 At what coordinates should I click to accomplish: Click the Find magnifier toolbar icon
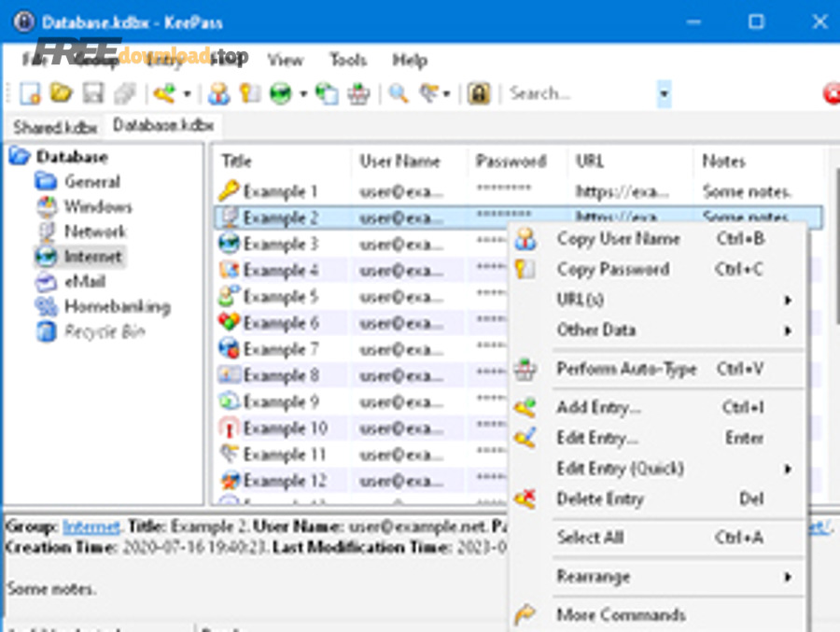399,93
